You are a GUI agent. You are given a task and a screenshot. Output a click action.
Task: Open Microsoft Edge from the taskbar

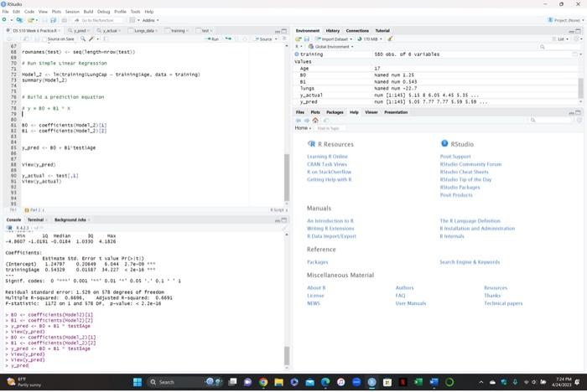click(x=325, y=382)
